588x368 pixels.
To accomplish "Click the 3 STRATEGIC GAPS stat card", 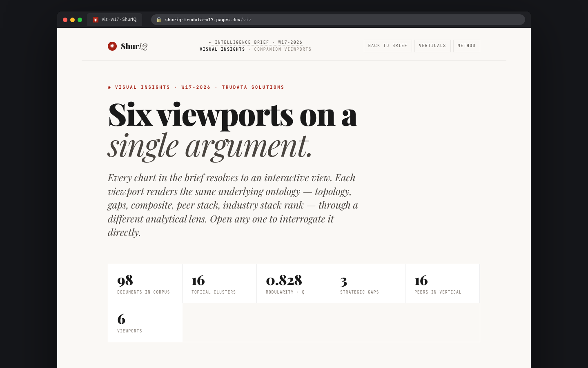I will (x=368, y=283).
